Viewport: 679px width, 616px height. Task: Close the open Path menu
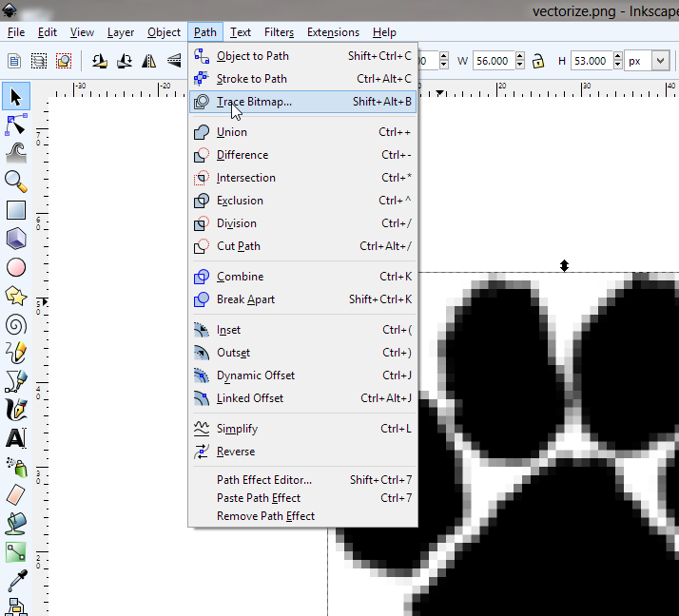[205, 32]
